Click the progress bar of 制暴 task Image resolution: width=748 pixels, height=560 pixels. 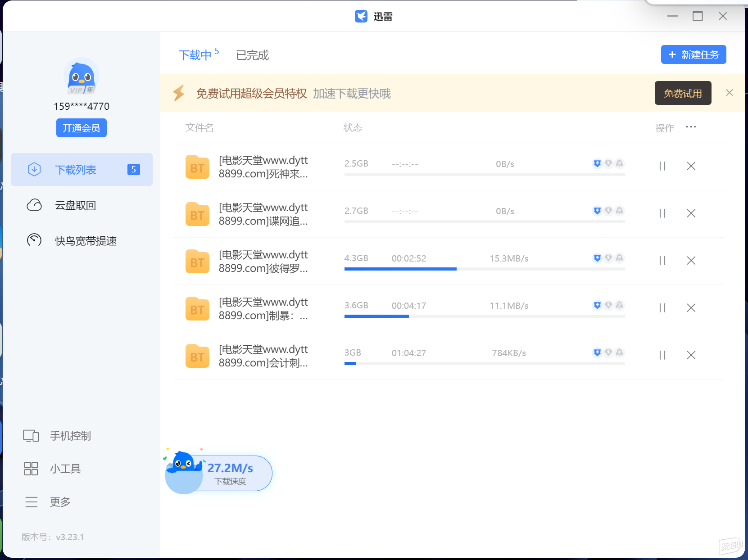[x=485, y=316]
